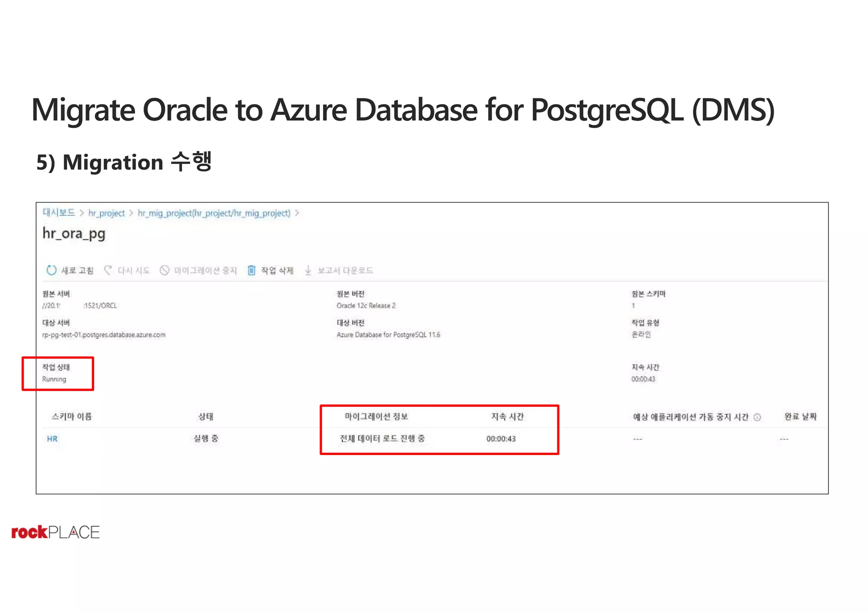This screenshot has height=613, width=868.
Task: Click the download report arrow icon
Action: tap(308, 270)
